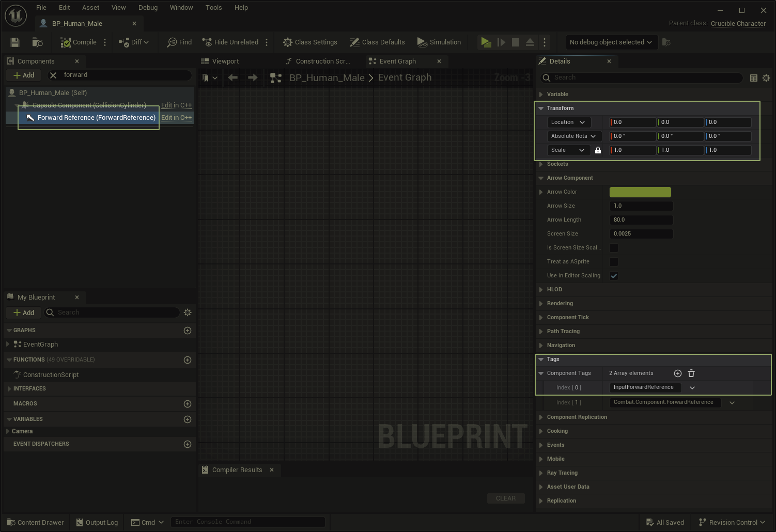Open compile options three-dot menu
Image resolution: width=776 pixels, height=532 pixels.
pos(105,42)
